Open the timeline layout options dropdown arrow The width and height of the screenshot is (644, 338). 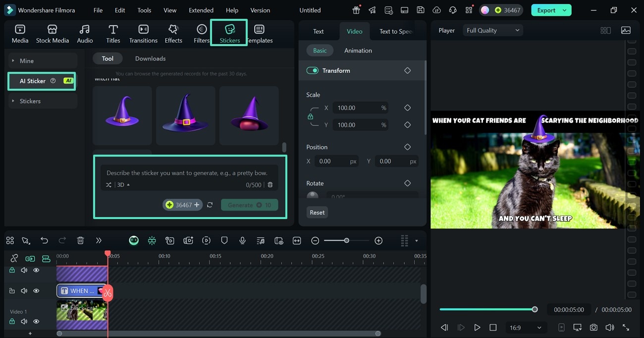tap(416, 241)
